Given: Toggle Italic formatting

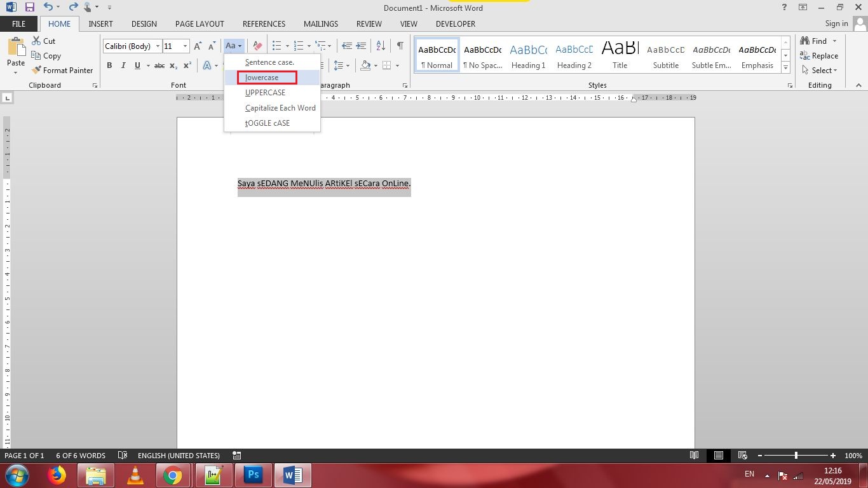Looking at the screenshot, I should (x=123, y=65).
